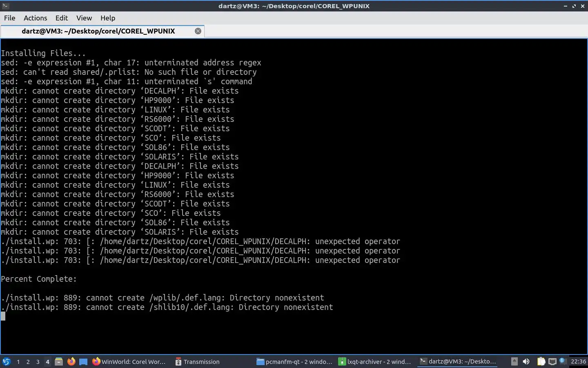The image size is (588, 368).
Task: Open pcmanfm-qt window group
Action: click(x=294, y=361)
